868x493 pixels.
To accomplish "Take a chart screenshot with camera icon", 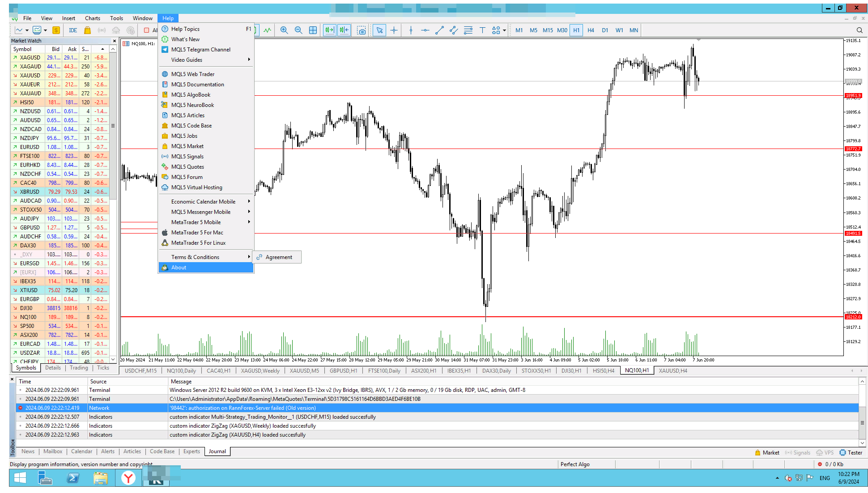I will point(362,30).
